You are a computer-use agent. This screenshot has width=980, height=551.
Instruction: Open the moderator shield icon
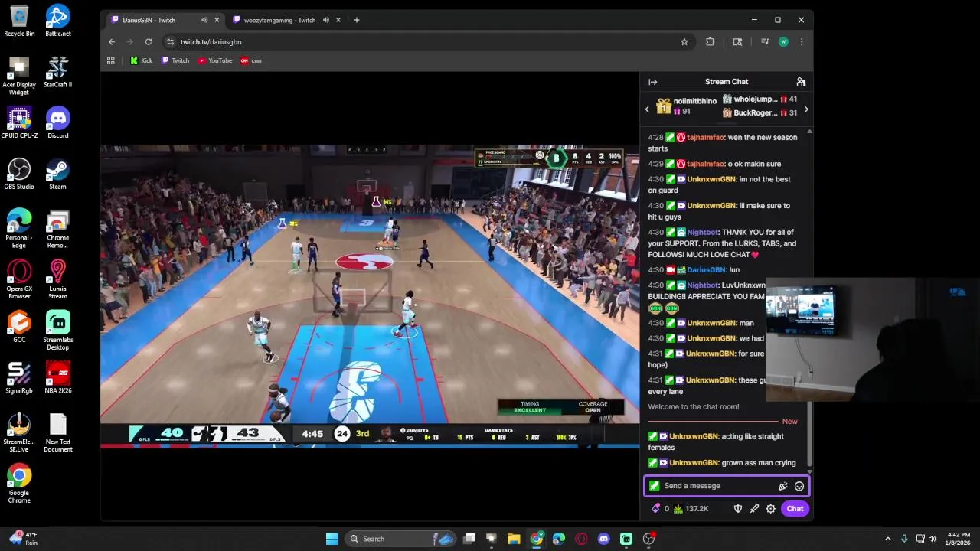click(738, 509)
